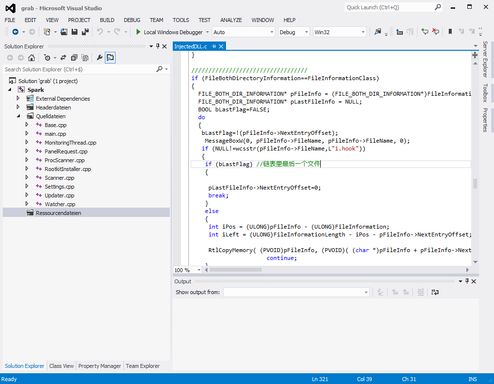Toggle Preview Selected Items in Solution Explorer
Screen dimensions: 494x384
coord(110,58)
